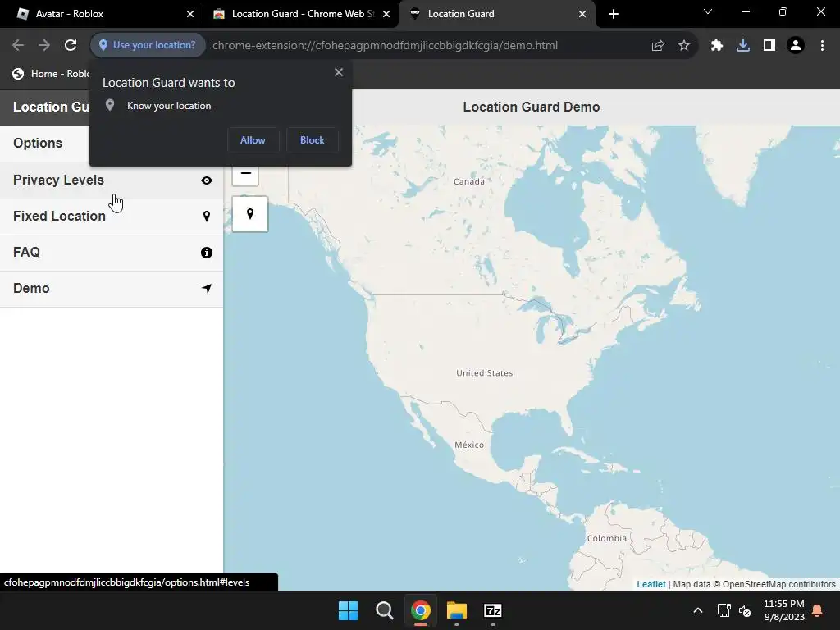Screen dimensions: 840x630
Task: Switch to the Avatar - Roblox tab
Action: 102,14
